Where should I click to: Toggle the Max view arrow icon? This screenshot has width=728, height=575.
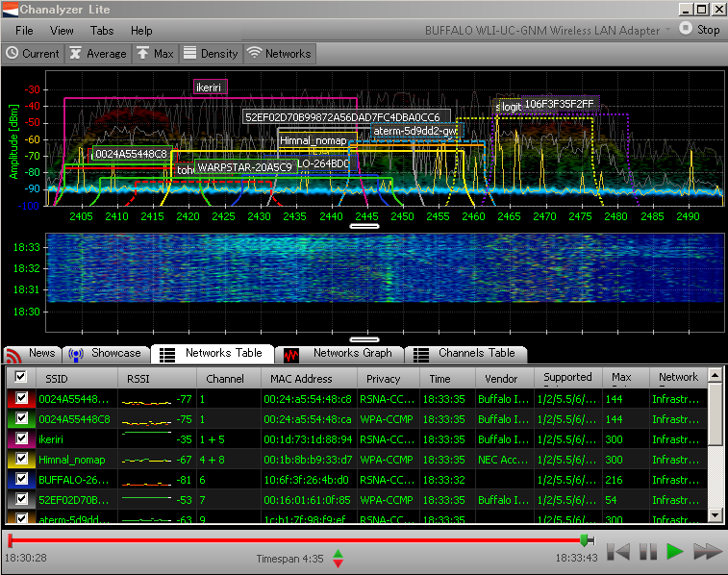coord(142,54)
